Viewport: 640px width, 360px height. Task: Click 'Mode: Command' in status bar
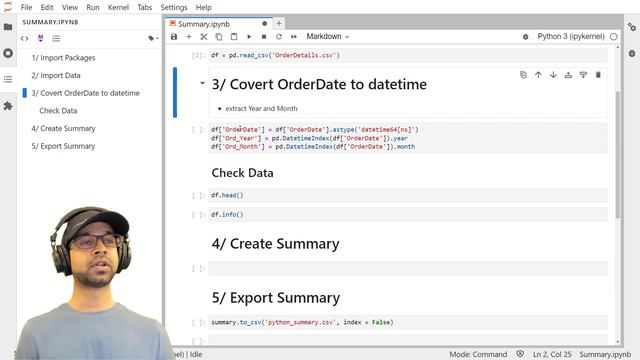(478, 354)
